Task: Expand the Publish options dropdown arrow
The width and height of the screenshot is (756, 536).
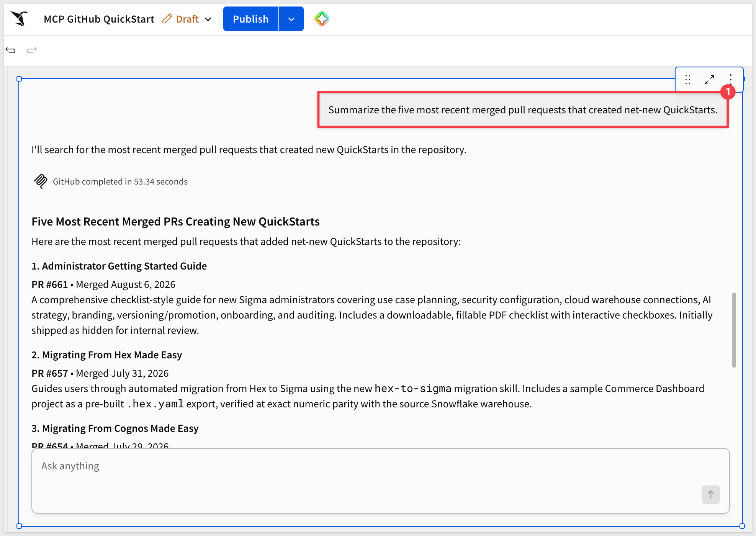Action: (x=291, y=19)
